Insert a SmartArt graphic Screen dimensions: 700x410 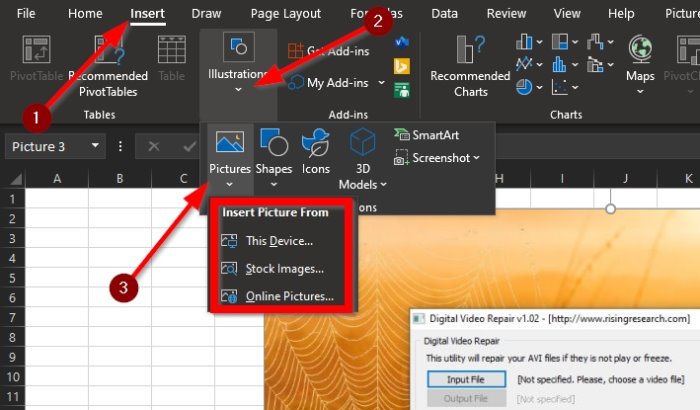tap(426, 134)
